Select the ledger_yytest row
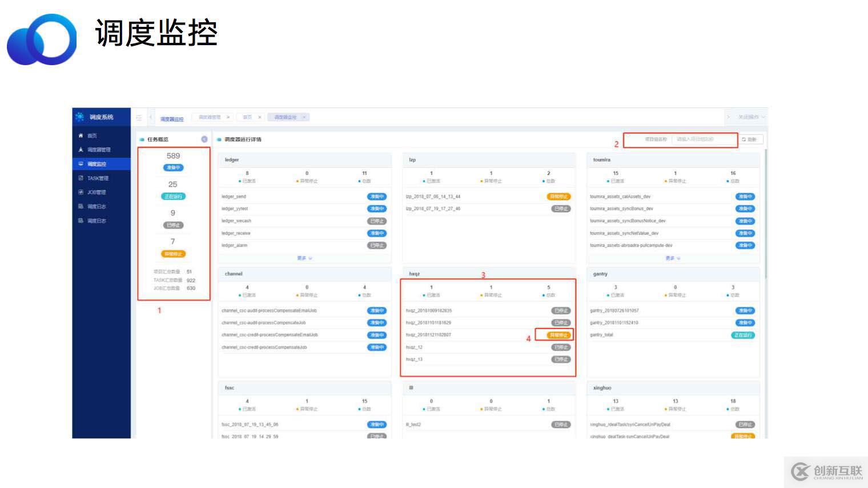 point(304,209)
